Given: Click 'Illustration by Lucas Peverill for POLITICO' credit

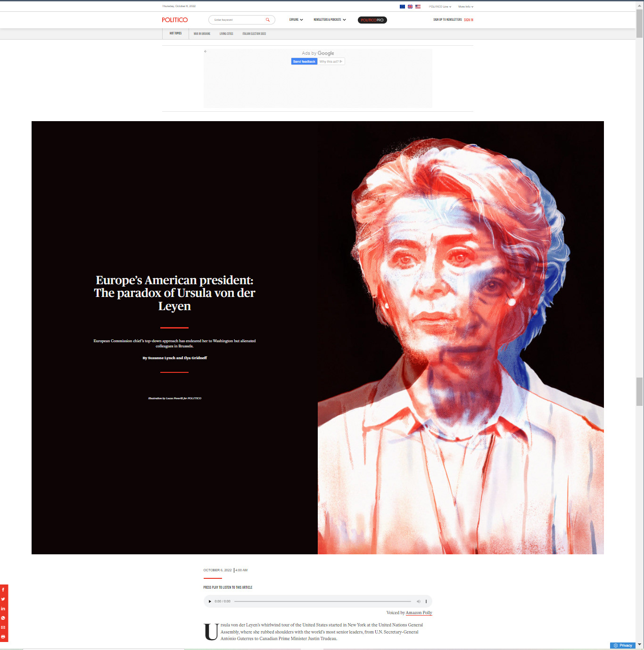Looking at the screenshot, I should click(174, 398).
